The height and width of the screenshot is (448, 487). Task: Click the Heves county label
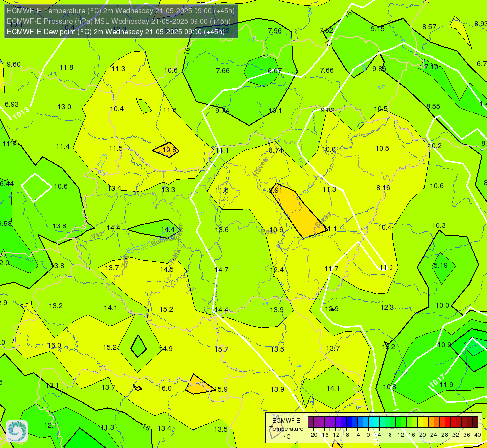(x=260, y=167)
